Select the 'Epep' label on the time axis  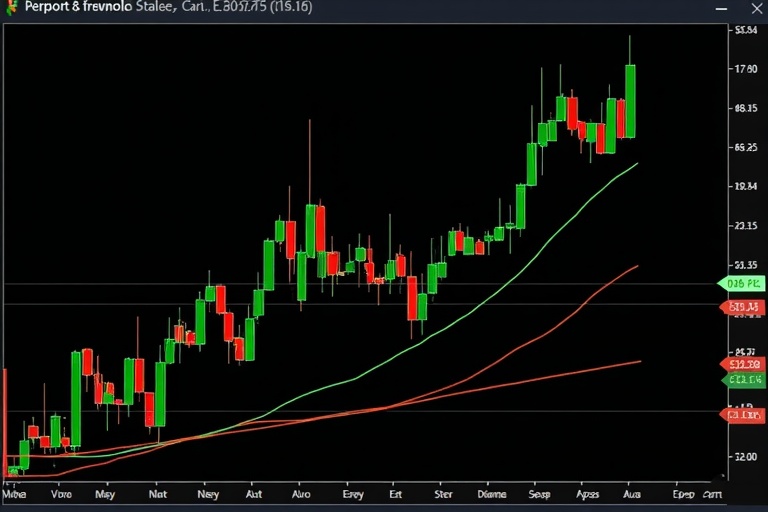[x=684, y=494]
